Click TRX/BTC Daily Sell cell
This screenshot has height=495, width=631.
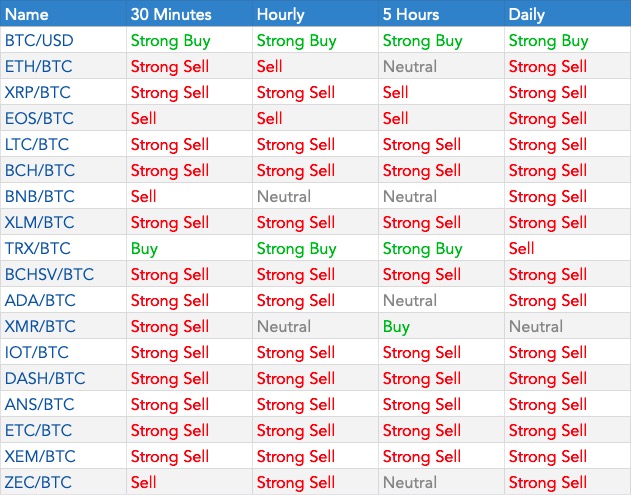522,248
